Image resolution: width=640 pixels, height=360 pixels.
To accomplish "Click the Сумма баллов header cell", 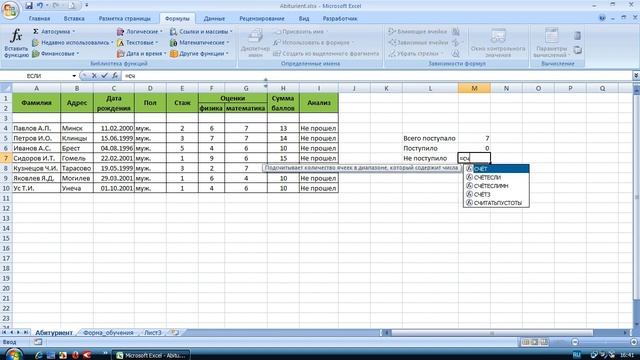I will pyautogui.click(x=283, y=103).
